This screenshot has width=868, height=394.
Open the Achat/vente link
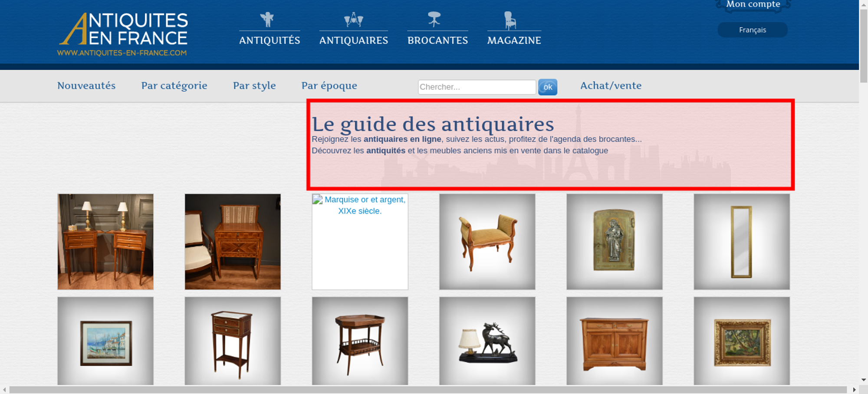point(611,85)
